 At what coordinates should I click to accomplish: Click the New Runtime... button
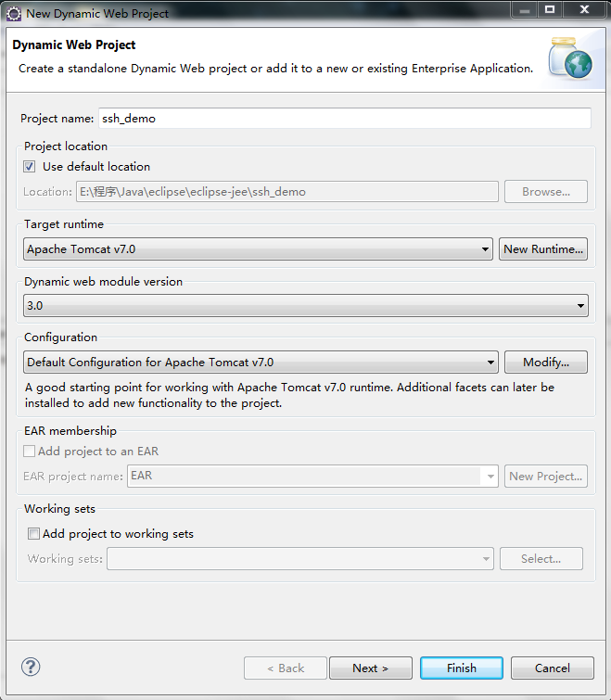point(544,248)
